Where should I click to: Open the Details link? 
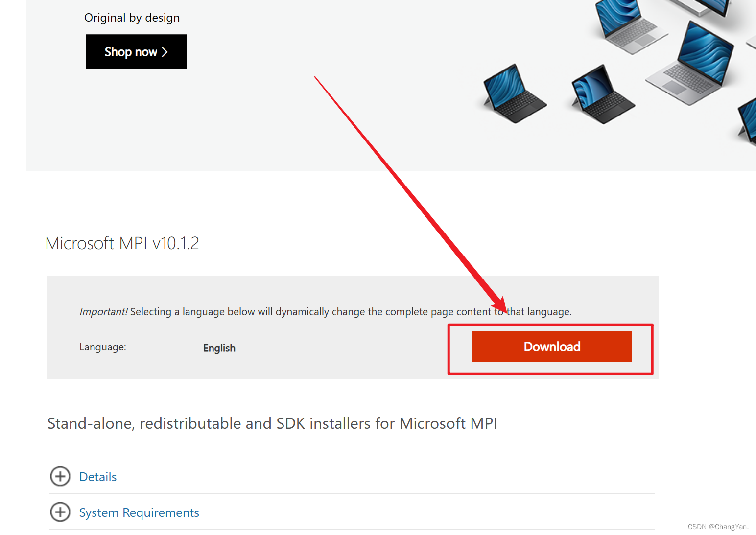coord(98,477)
